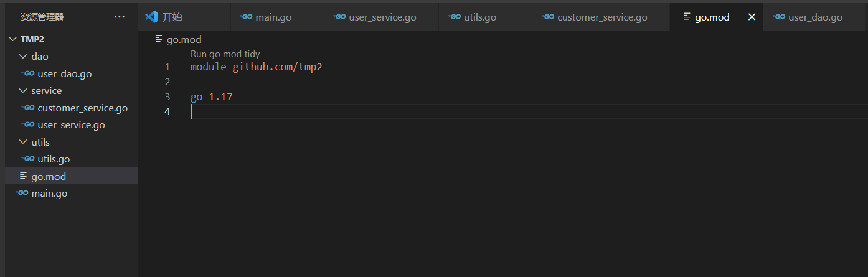Click Go icon beside customer_service.go in explorer
This screenshot has width=868, height=277.
pyautogui.click(x=28, y=108)
